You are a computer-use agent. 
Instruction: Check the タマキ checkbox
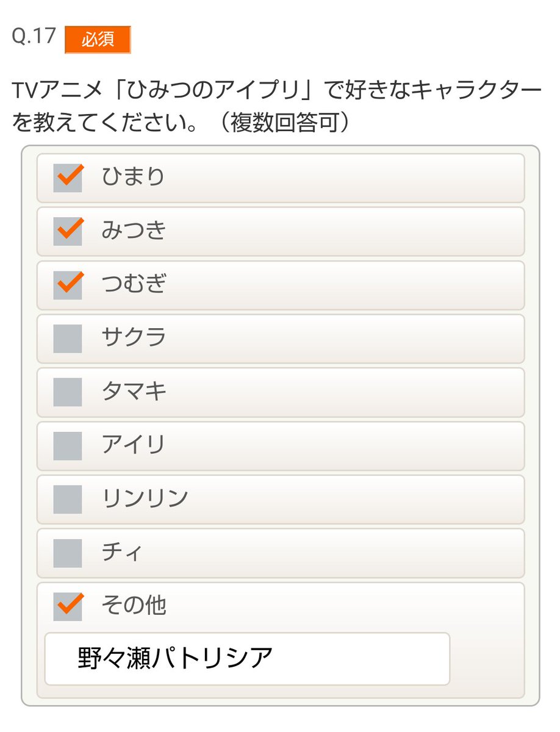pos(68,392)
